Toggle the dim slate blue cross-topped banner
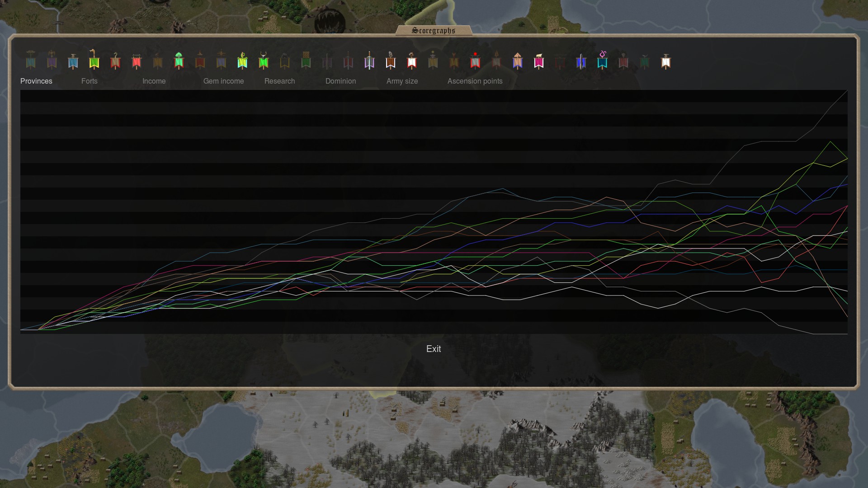The width and height of the screenshot is (868, 488). 221,60
